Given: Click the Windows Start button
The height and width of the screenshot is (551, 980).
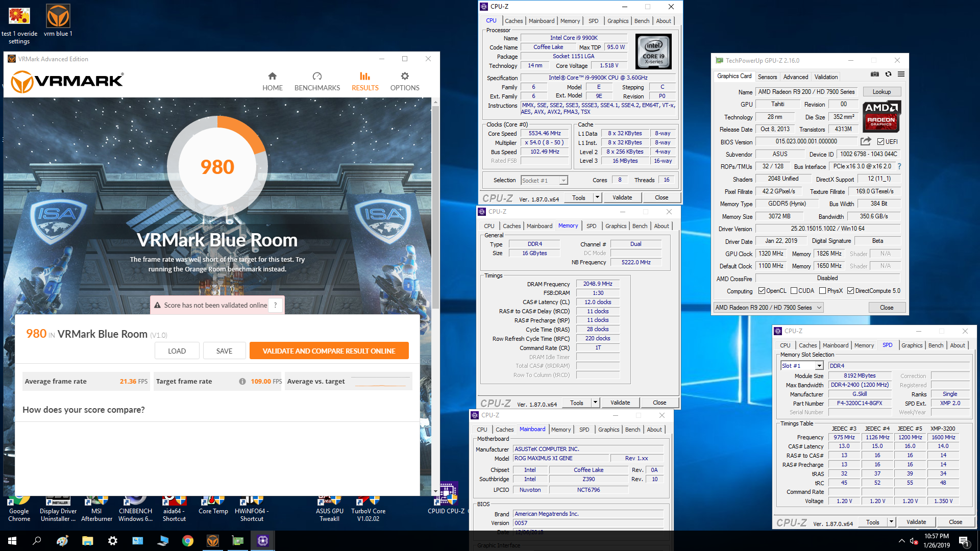Looking at the screenshot, I should coord(12,541).
